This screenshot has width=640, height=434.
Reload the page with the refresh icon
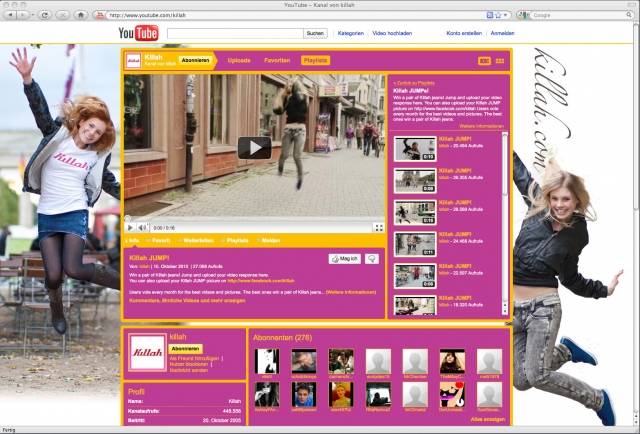(x=44, y=15)
